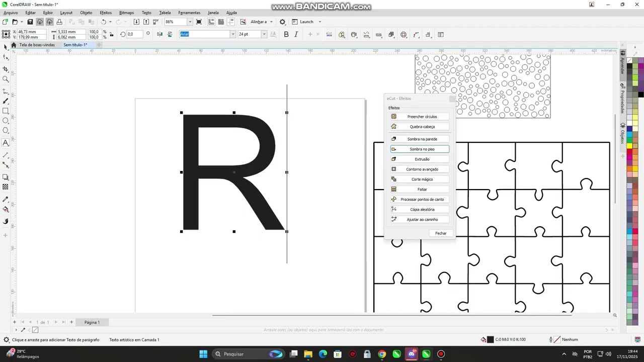Open the font name Arial dropdown
Image resolution: width=644 pixels, height=362 pixels.
click(233, 34)
